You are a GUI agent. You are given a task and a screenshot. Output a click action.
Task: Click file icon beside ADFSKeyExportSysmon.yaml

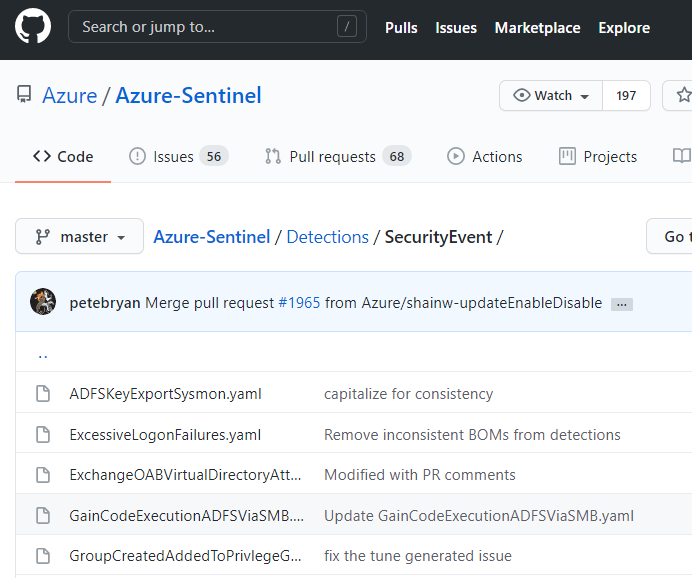click(x=43, y=394)
